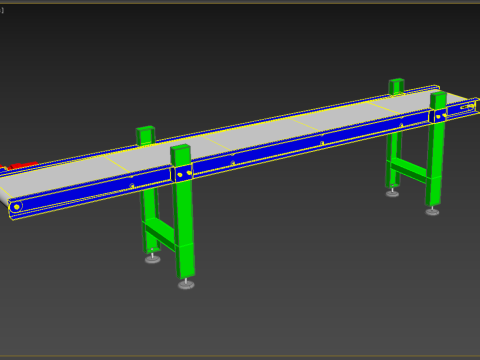Click the yellow bolts on the right leg bracket

pos(441,116)
